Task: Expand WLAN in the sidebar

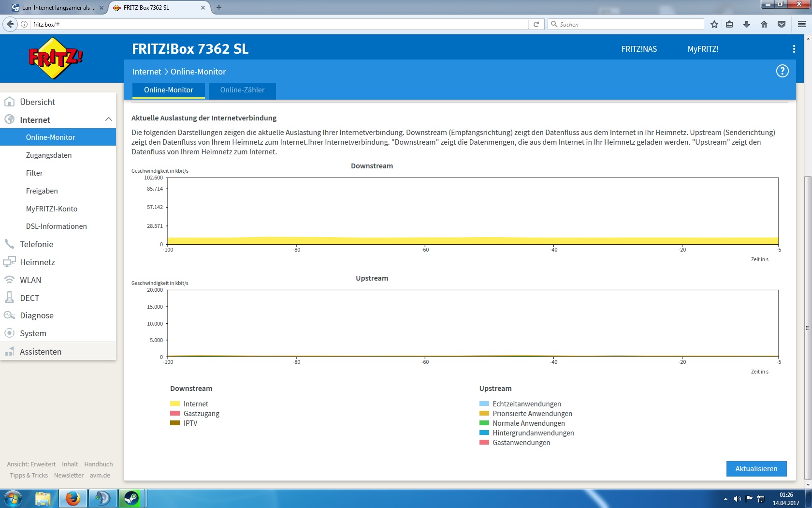Action: click(x=58, y=280)
